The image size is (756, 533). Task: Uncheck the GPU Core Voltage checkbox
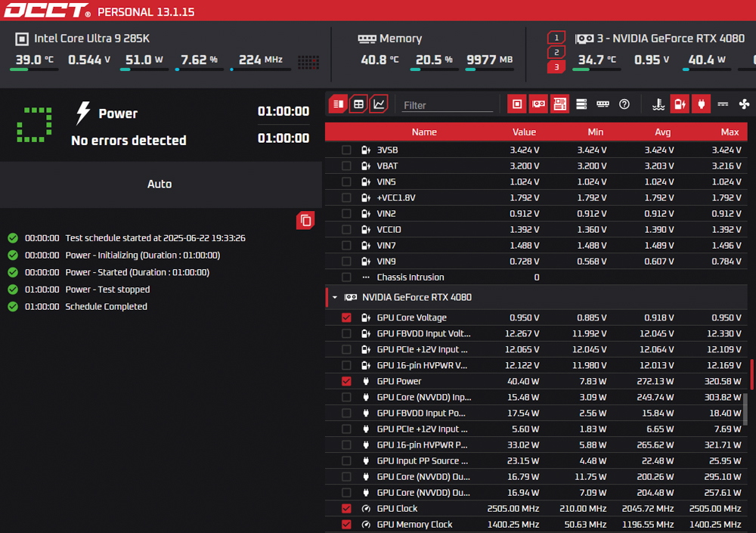(346, 318)
